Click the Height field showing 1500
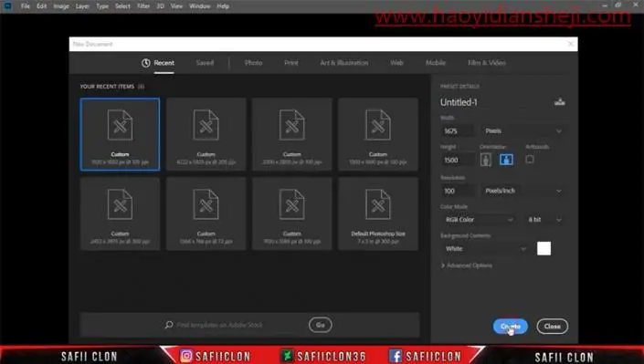The width and height of the screenshot is (644, 364). click(x=458, y=160)
